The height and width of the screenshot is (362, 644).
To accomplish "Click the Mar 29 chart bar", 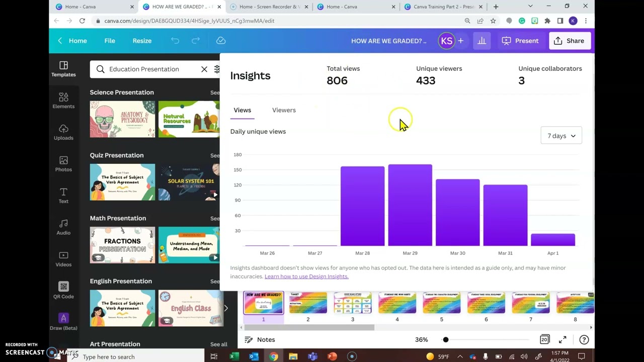I will [410, 205].
